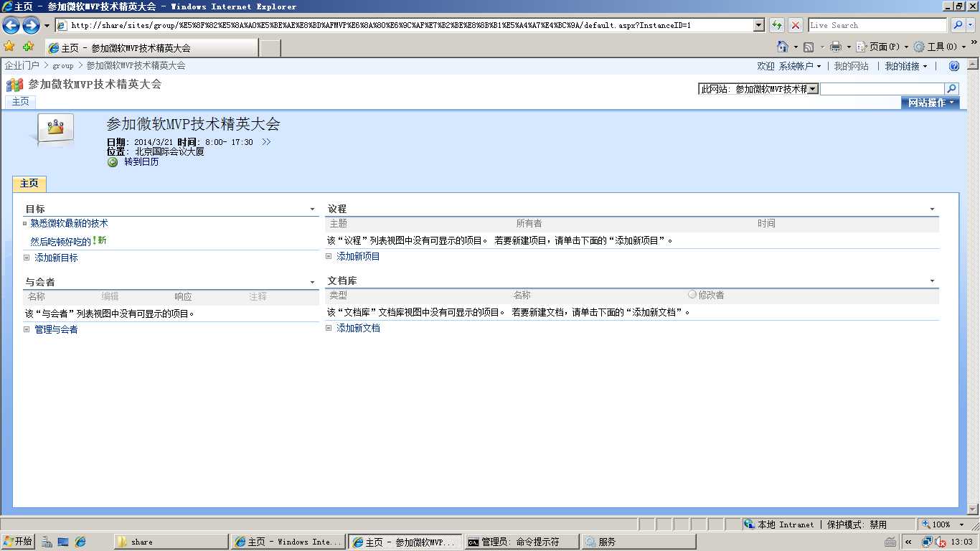Screen dimensions: 980x551
Task: Click the 添加新目标 link
Action: 56,258
